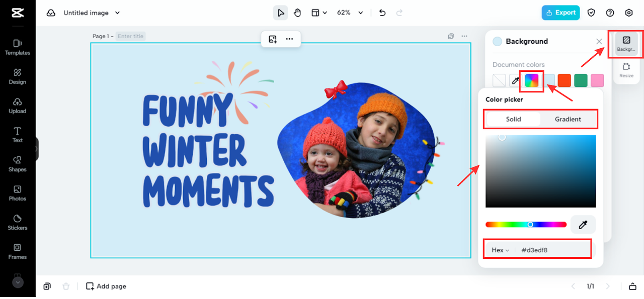Click the 1/1 page counter
Viewport: 644px width, 299px height.
click(x=590, y=286)
